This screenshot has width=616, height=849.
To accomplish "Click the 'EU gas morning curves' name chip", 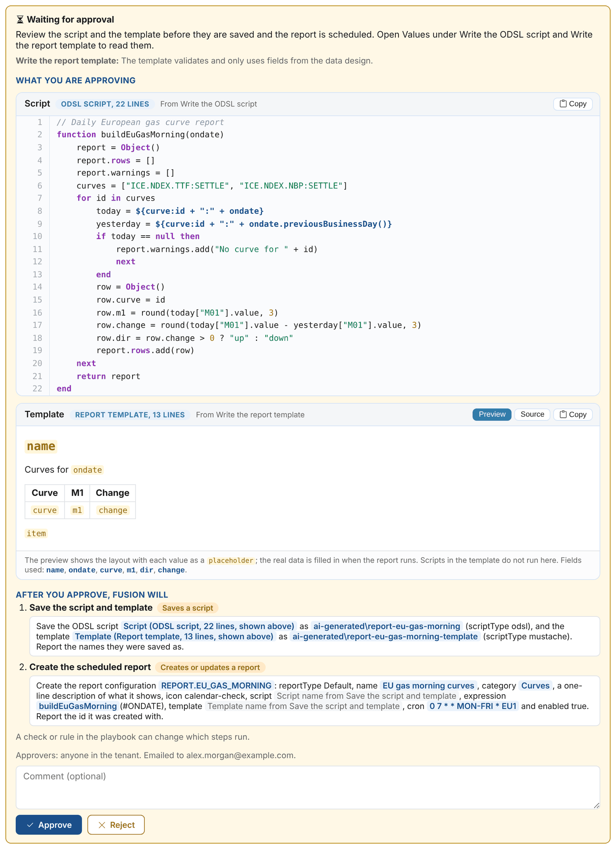I will (428, 686).
